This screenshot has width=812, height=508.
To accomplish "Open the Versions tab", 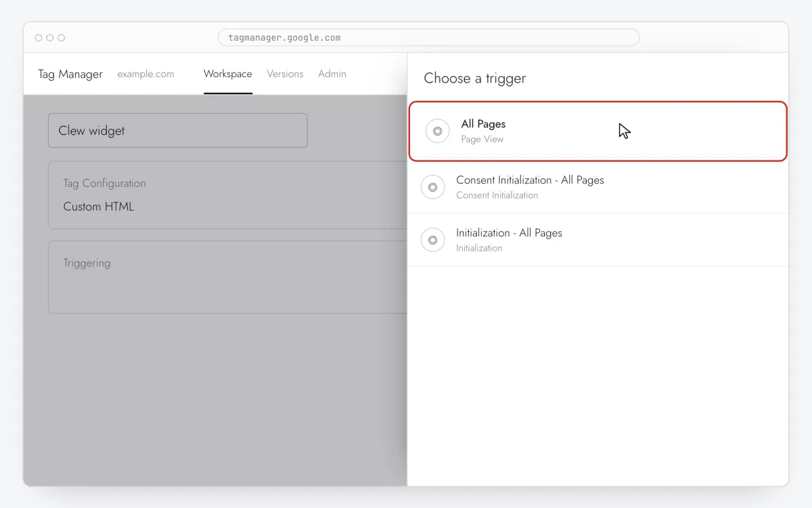I will coord(285,74).
